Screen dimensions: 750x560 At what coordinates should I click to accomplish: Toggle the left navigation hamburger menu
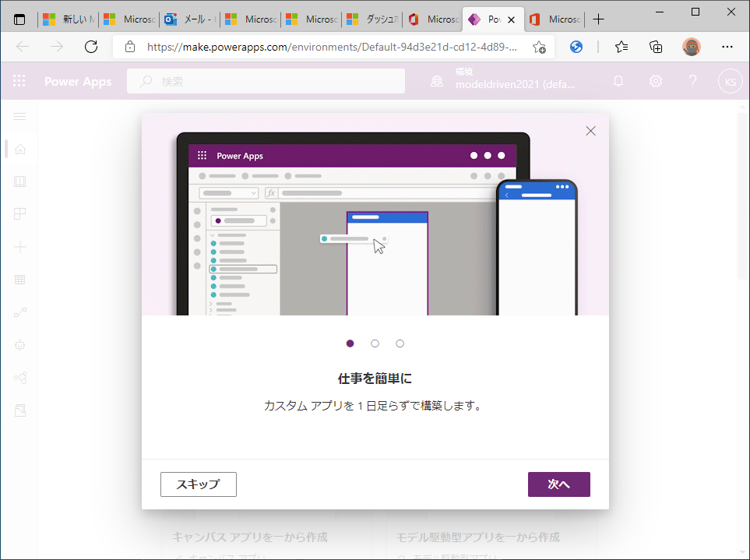19,117
